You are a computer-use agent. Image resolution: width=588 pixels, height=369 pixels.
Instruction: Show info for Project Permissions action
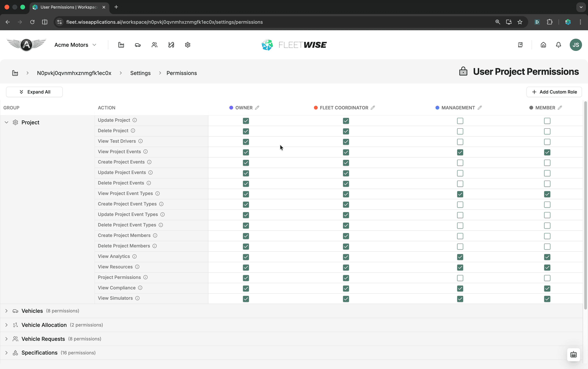pyautogui.click(x=145, y=277)
